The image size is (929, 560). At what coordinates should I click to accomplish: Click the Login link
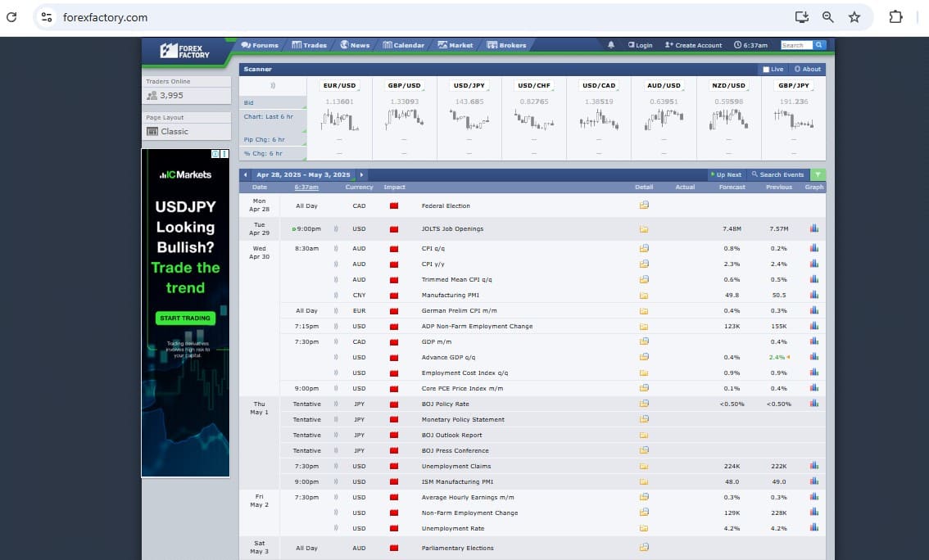[641, 45]
